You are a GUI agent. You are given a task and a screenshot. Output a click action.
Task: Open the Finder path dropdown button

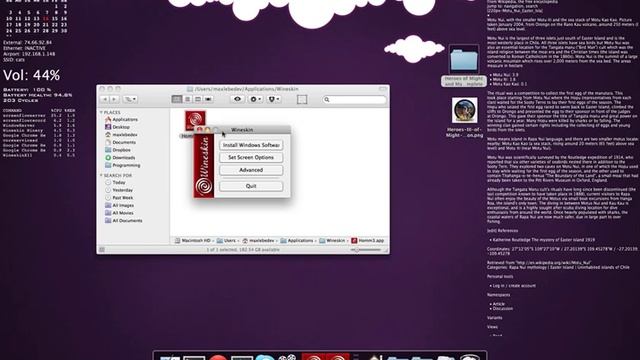click(x=130, y=99)
